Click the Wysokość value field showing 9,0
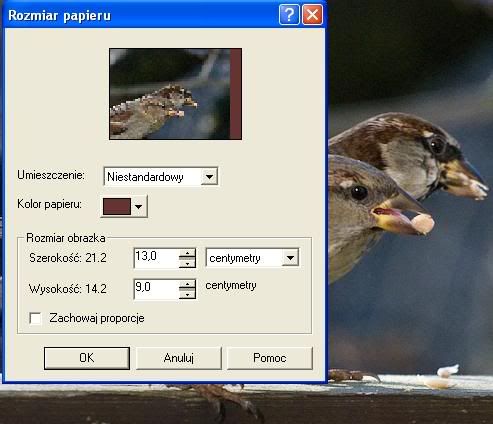493x424 pixels. 156,289
